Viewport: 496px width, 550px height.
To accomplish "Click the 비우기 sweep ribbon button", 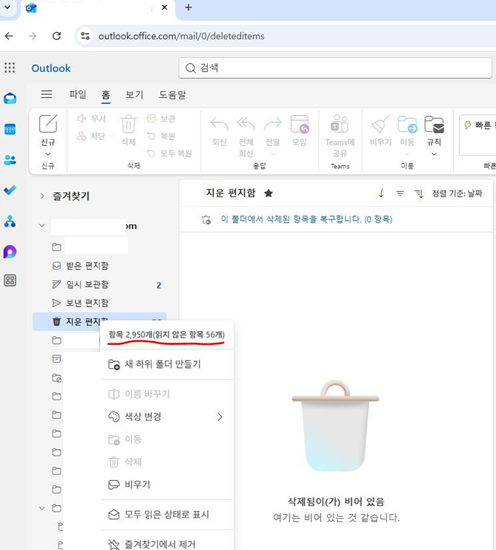I will click(381, 130).
